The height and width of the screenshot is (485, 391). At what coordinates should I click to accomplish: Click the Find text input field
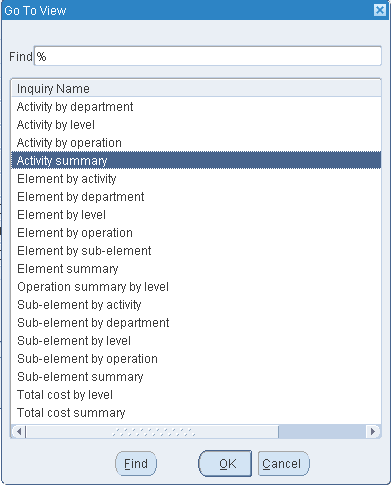tap(208, 56)
